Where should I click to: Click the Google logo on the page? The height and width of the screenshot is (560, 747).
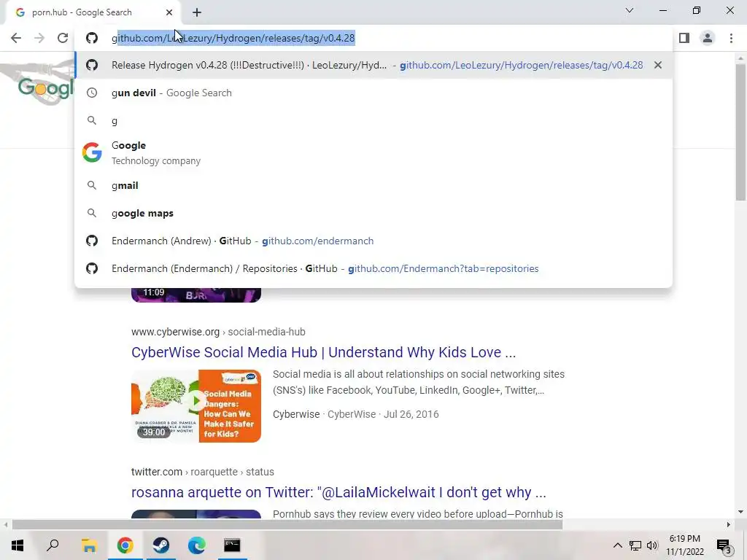tap(46, 88)
